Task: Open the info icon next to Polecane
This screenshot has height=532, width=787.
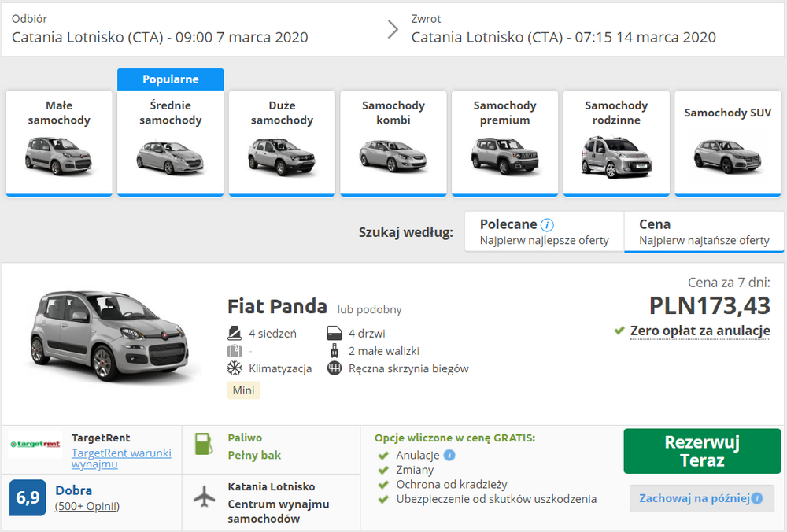Action: (547, 224)
